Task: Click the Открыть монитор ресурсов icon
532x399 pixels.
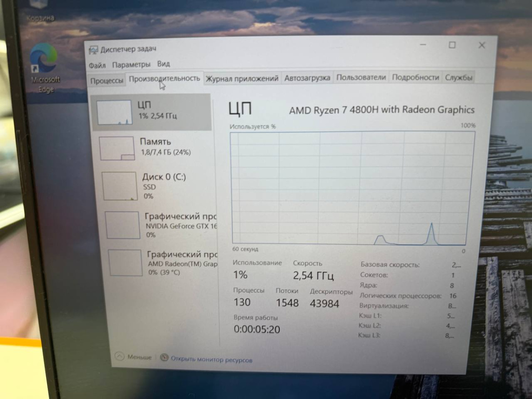Action: point(164,358)
